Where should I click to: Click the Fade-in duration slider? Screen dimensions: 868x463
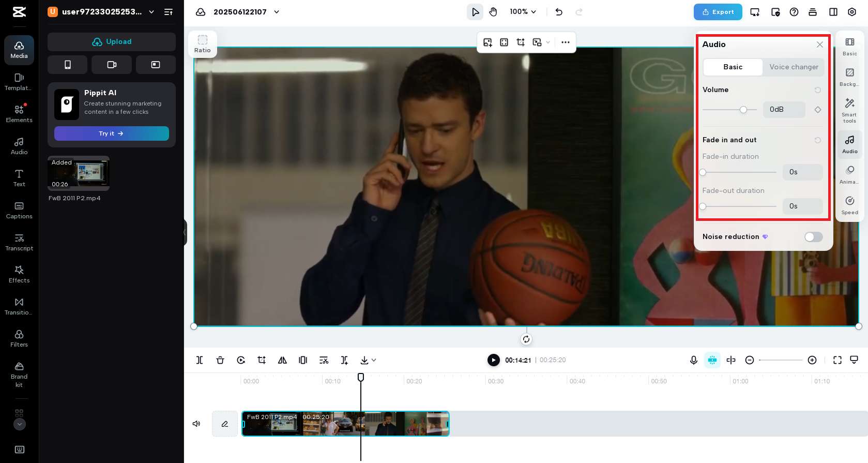point(739,172)
